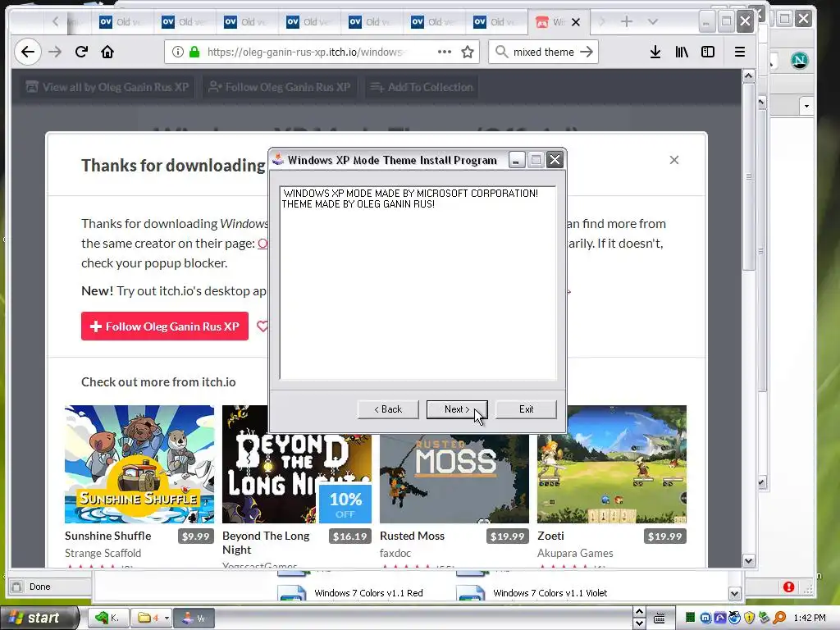Open the Firefox library icon
840x630 pixels.
(x=682, y=52)
